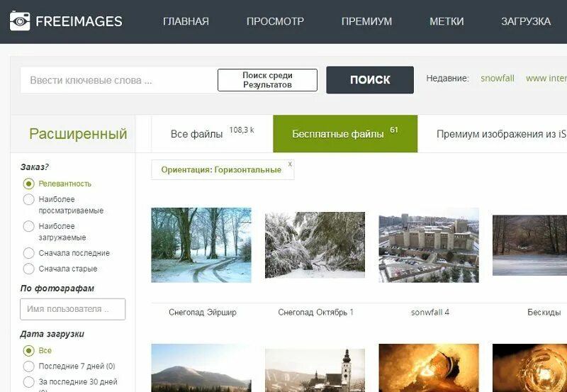The width and height of the screenshot is (567, 392).
Task: Focus the Имя пользователя input field
Action: coord(73,309)
